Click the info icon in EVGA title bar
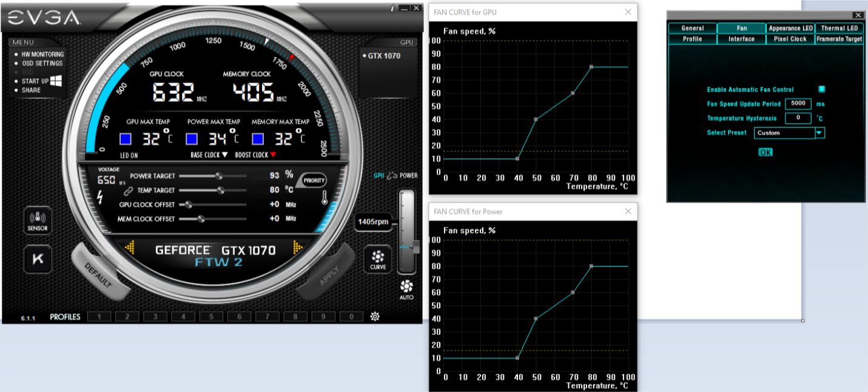868x392 pixels. [392, 8]
